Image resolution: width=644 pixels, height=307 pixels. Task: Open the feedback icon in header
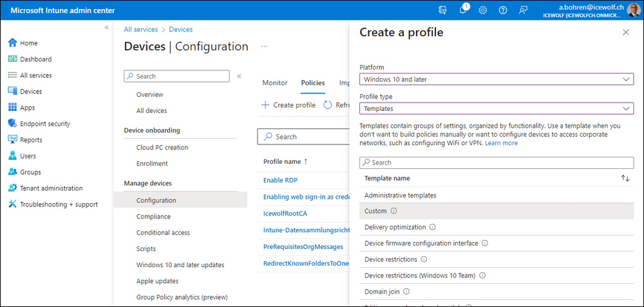(523, 10)
